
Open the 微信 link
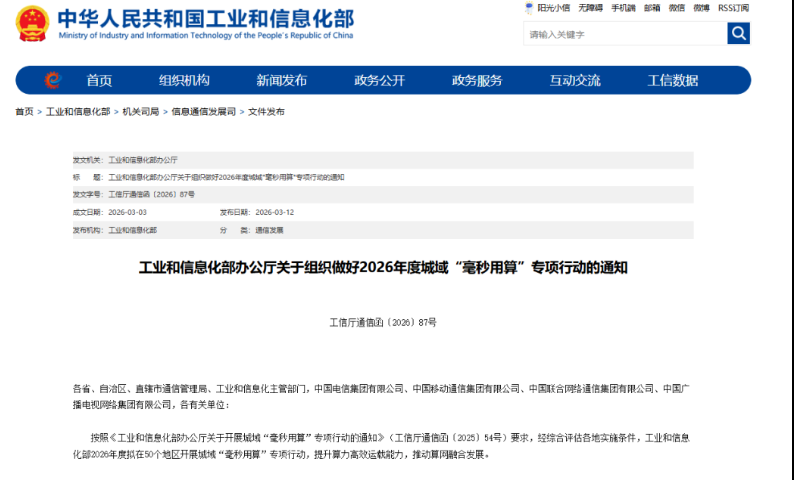pyautogui.click(x=677, y=8)
